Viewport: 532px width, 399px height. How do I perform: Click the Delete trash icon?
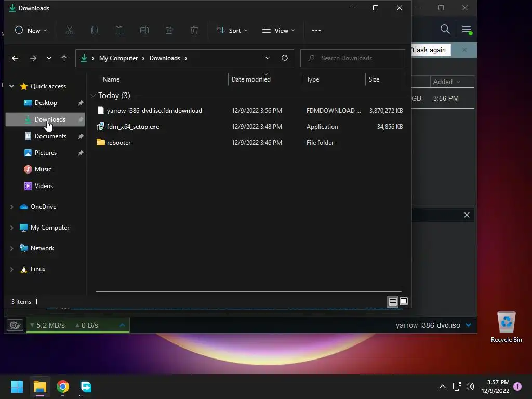tap(194, 31)
